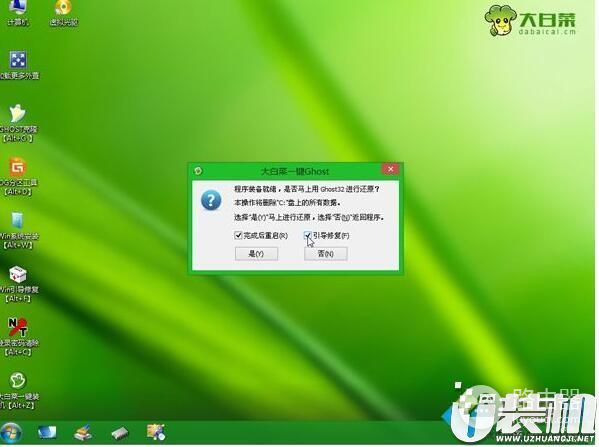The width and height of the screenshot is (599, 447).
Task: Open the Win boot repair icon (Alt+F)
Action: coord(18,283)
